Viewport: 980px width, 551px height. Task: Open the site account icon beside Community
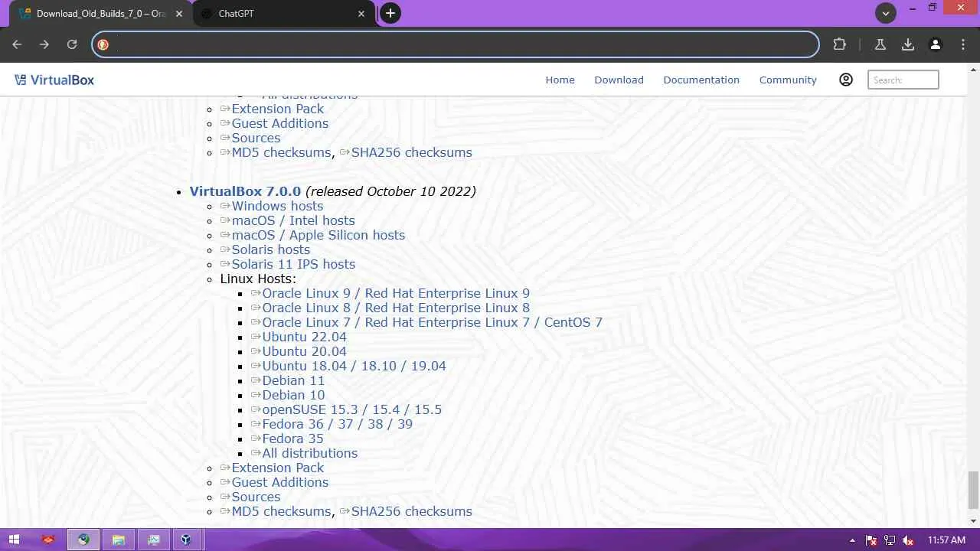(846, 80)
